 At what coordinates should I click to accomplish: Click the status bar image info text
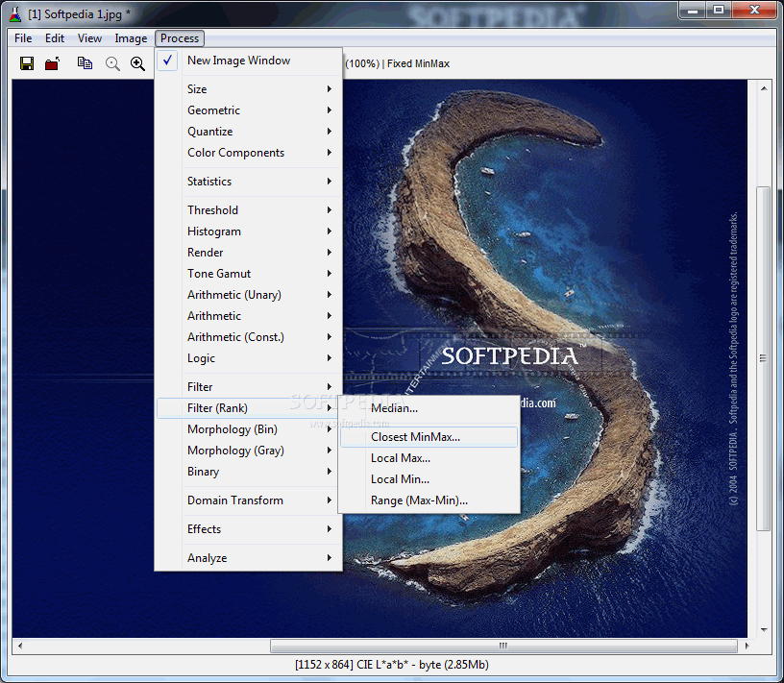391,665
